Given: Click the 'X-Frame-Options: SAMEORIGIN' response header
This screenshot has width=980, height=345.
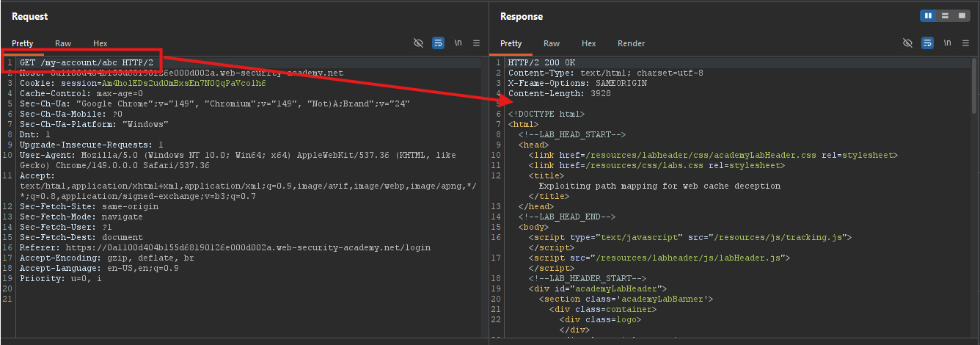Looking at the screenshot, I should (x=577, y=84).
